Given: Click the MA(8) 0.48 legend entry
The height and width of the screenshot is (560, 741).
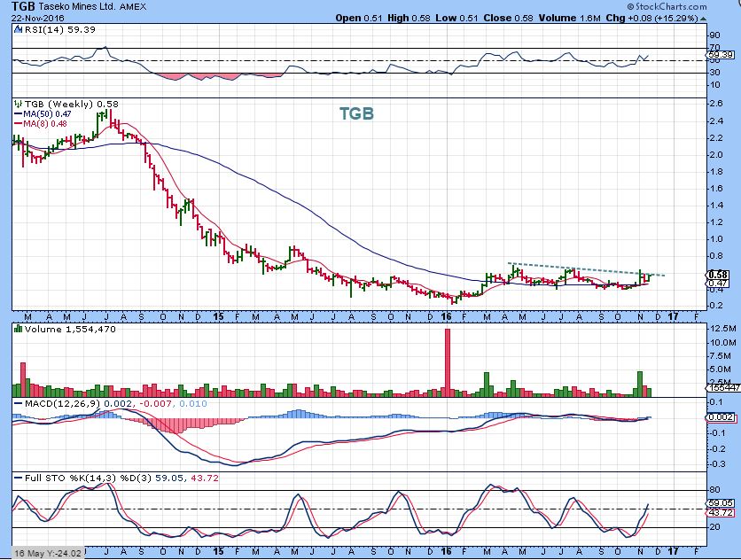Looking at the screenshot, I should click(x=41, y=124).
